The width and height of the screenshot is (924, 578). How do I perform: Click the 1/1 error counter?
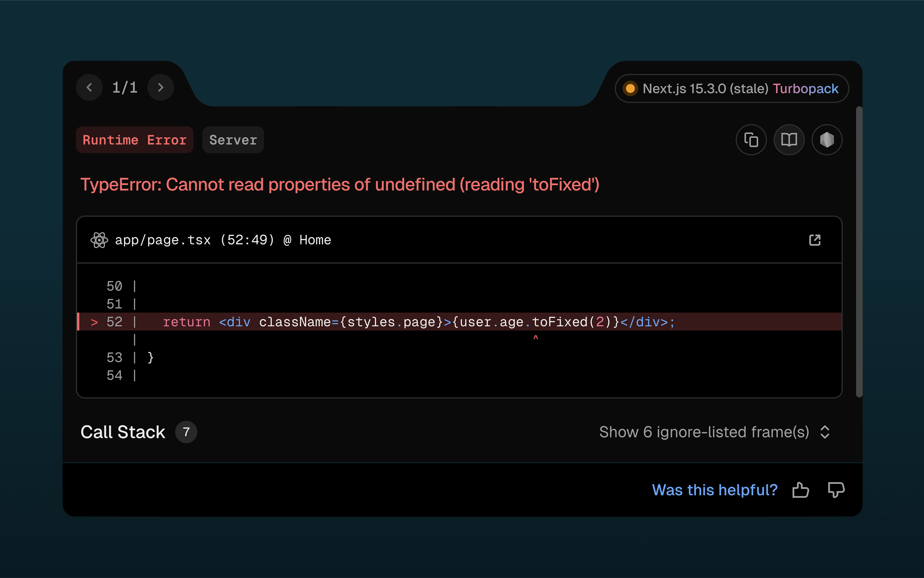[x=125, y=87]
